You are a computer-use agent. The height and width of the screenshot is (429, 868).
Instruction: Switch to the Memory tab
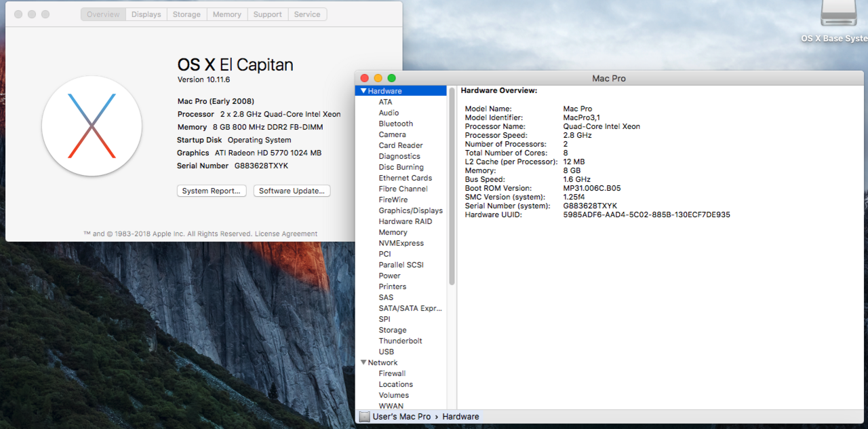coord(226,14)
